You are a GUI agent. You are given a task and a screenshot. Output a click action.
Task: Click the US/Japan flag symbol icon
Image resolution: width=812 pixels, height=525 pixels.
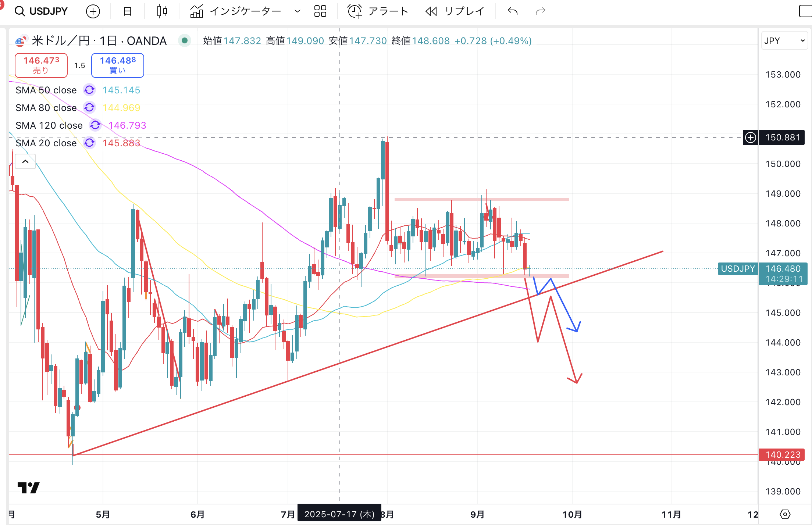[x=21, y=40]
